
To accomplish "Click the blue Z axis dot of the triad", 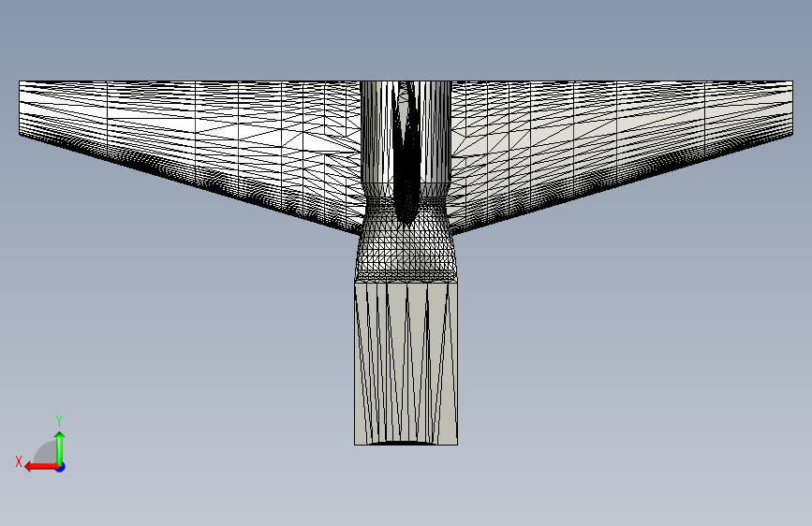I will (61, 467).
